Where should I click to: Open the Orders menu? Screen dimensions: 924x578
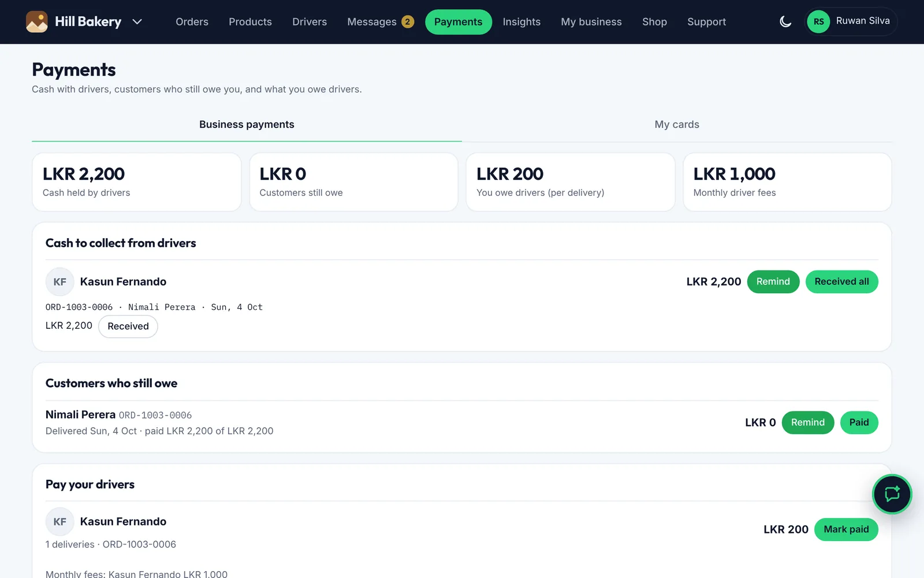click(192, 22)
